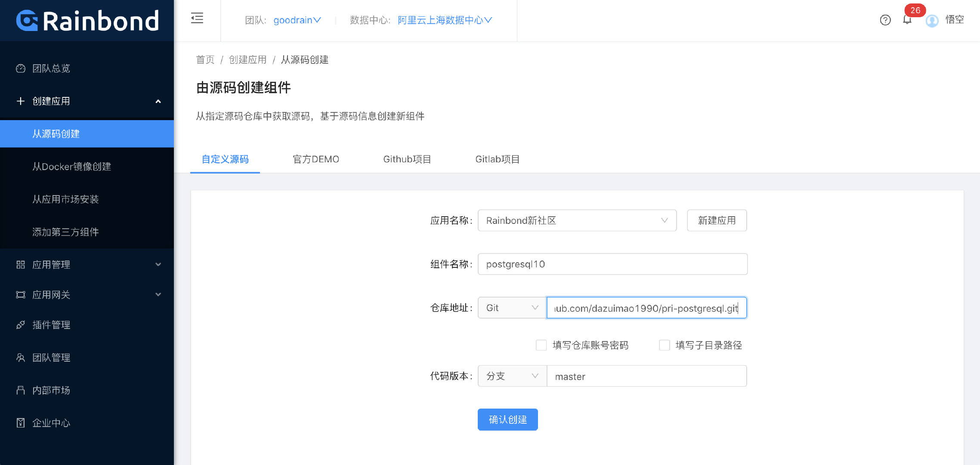Focus the 组件名称 postgresql10 input field
The height and width of the screenshot is (465, 980).
tap(612, 264)
